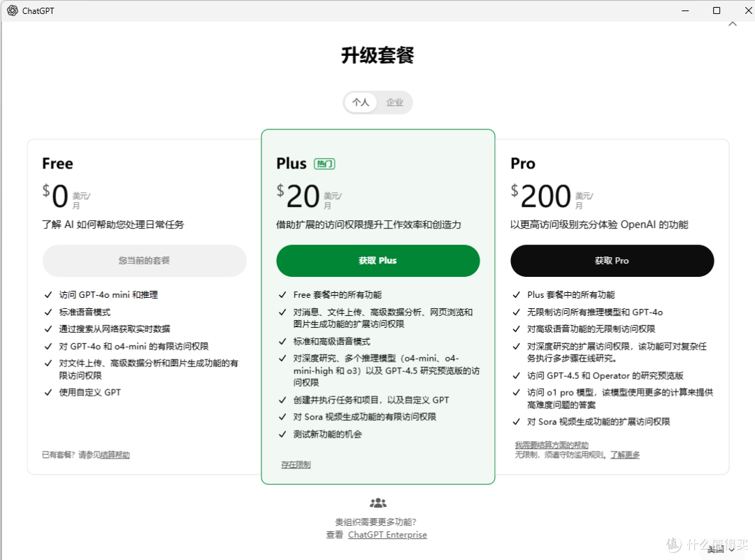Click the 获取 Plus button
The height and width of the screenshot is (560, 755).
[x=377, y=260]
